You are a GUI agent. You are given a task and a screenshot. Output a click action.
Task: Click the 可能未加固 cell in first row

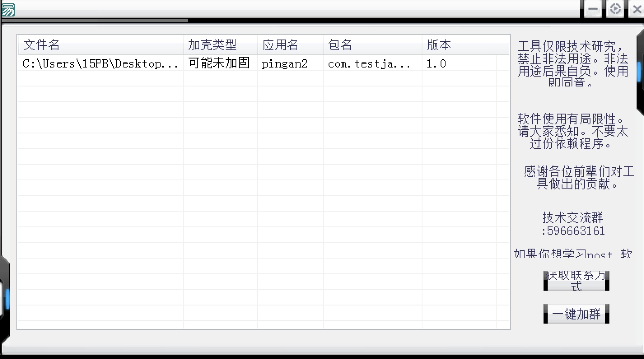pyautogui.click(x=219, y=63)
